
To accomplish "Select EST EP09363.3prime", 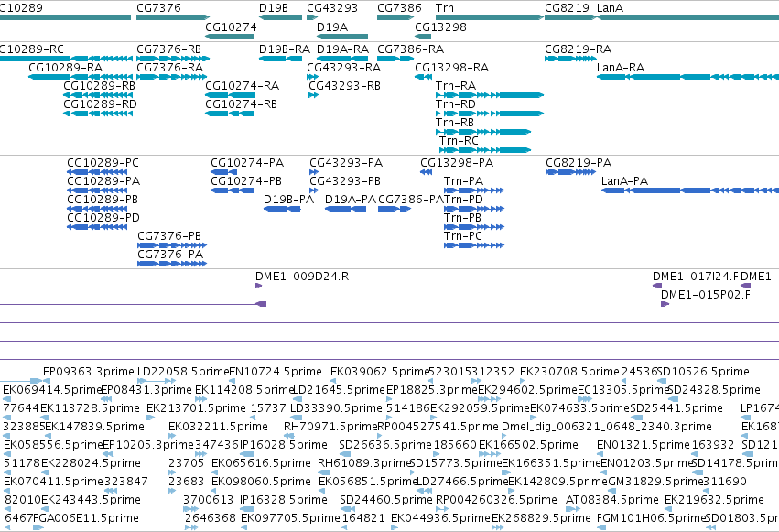I will (89, 372).
